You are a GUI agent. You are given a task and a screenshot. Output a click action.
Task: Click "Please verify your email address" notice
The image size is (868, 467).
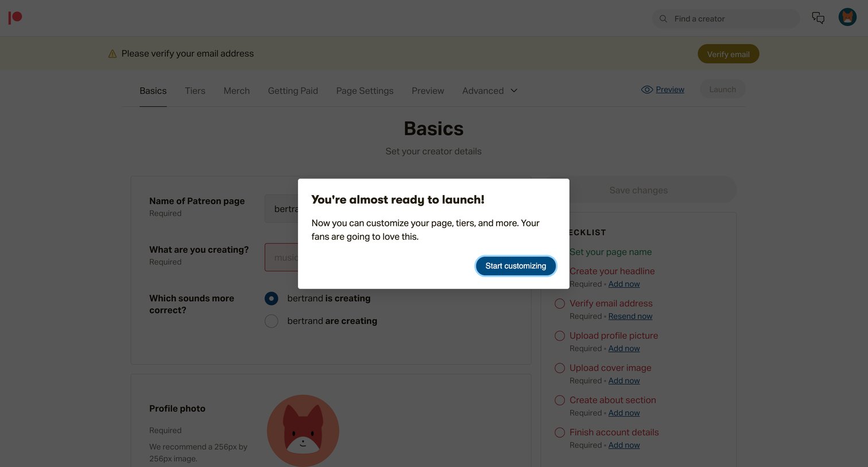[x=188, y=53]
